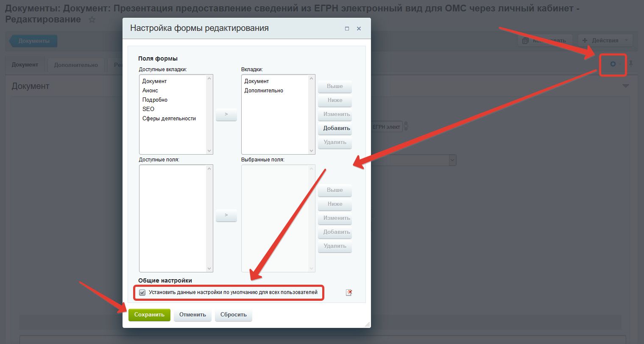The width and height of the screenshot is (644, 344).
Task: Click the pin icon beside the gear
Action: click(x=631, y=64)
